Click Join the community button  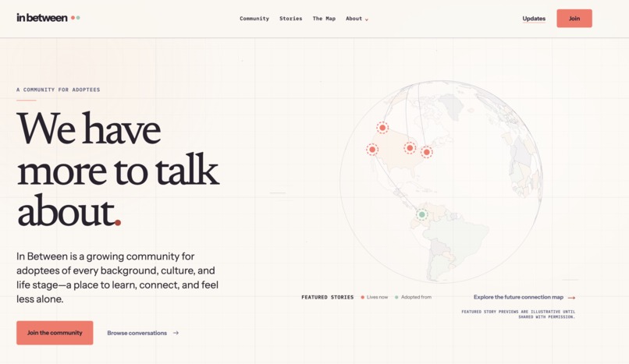point(55,333)
